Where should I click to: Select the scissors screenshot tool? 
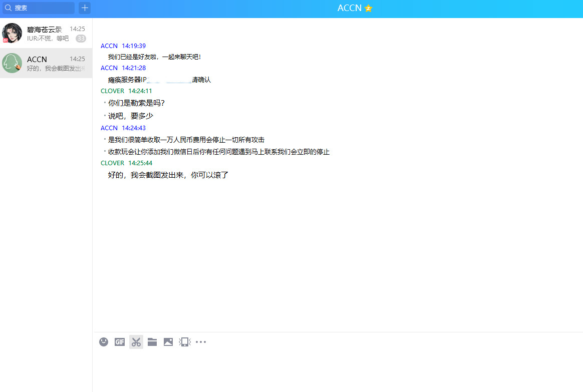[x=136, y=342]
